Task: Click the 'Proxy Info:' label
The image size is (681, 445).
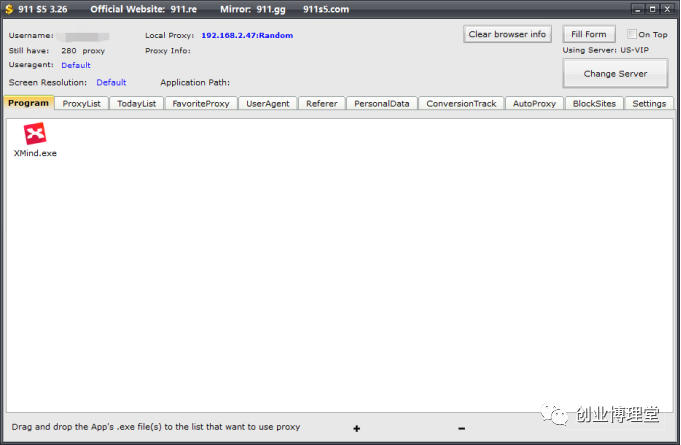Action: pyautogui.click(x=168, y=51)
